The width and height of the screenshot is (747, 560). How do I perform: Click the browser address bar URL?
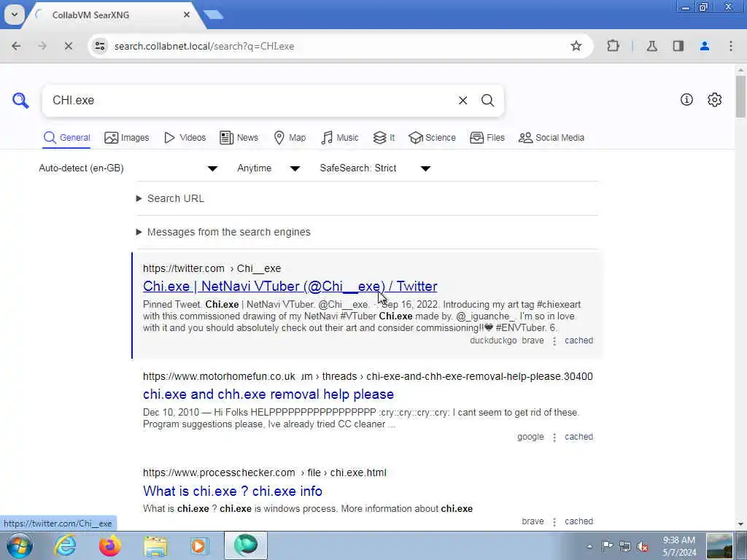pos(204,46)
